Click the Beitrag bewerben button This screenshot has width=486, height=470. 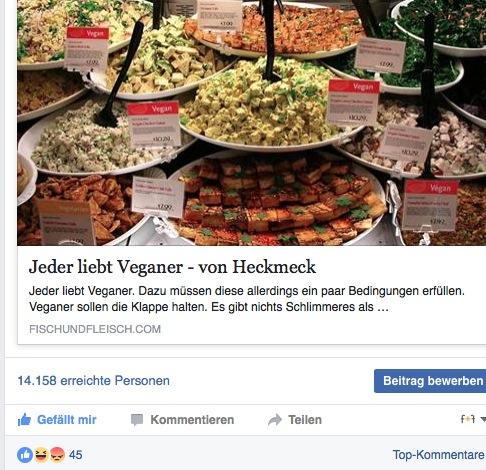[x=430, y=381]
